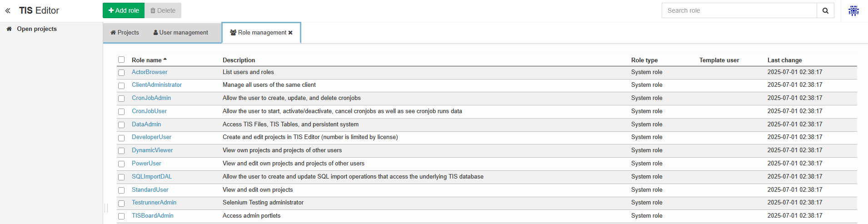Viewport: 868px width, 224px height.
Task: Open the DeveloperUser role
Action: point(151,137)
